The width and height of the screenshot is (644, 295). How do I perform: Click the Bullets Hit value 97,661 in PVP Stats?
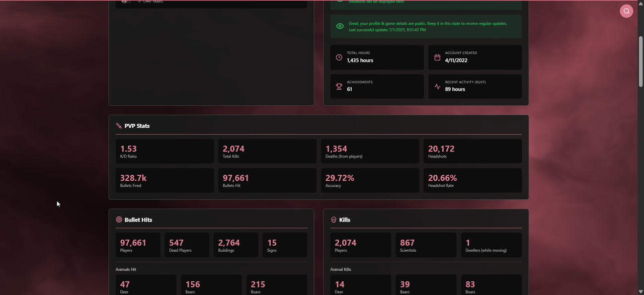(236, 178)
